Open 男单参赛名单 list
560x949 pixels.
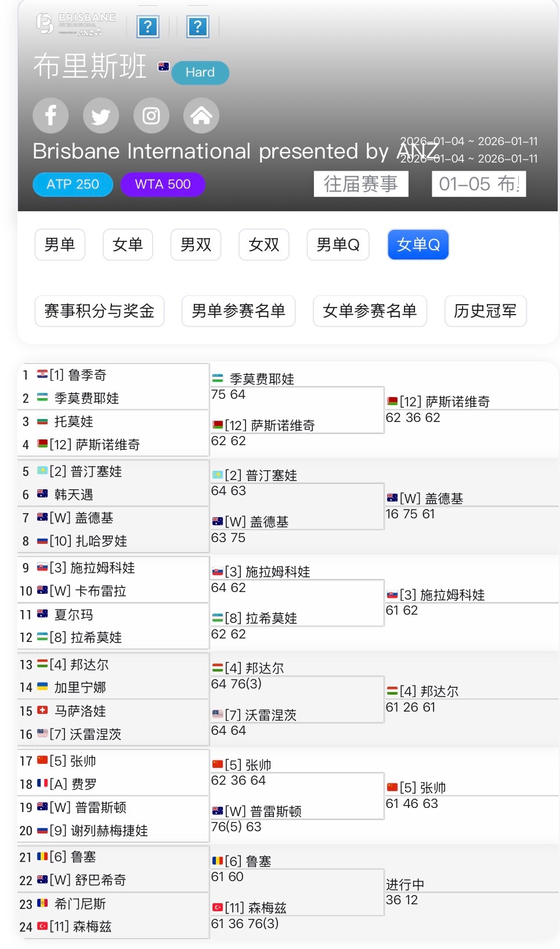click(x=239, y=311)
